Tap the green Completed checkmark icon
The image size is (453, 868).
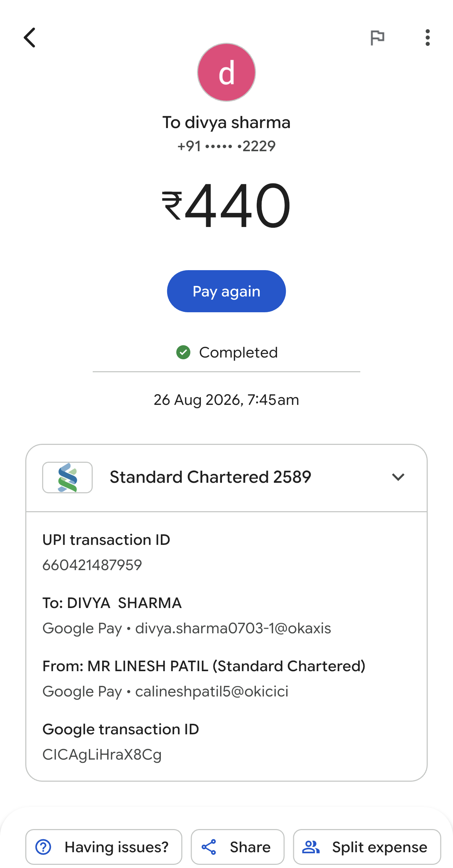(x=183, y=352)
